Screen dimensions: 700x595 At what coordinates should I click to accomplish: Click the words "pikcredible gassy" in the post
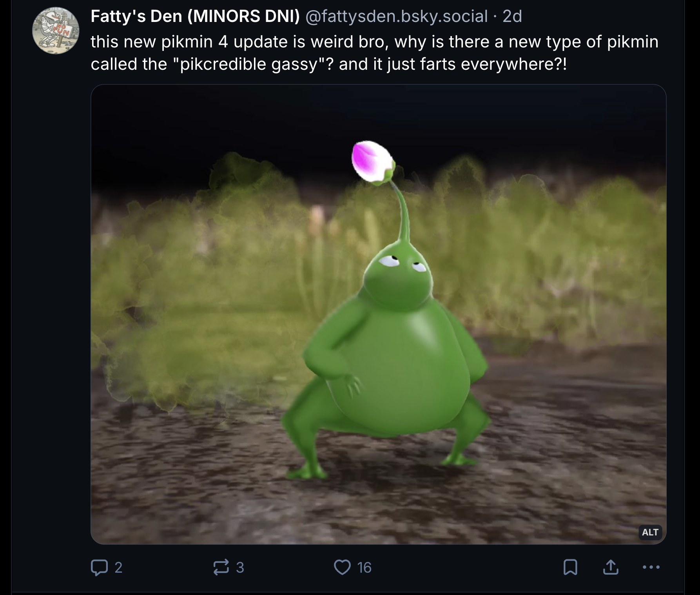(248, 64)
